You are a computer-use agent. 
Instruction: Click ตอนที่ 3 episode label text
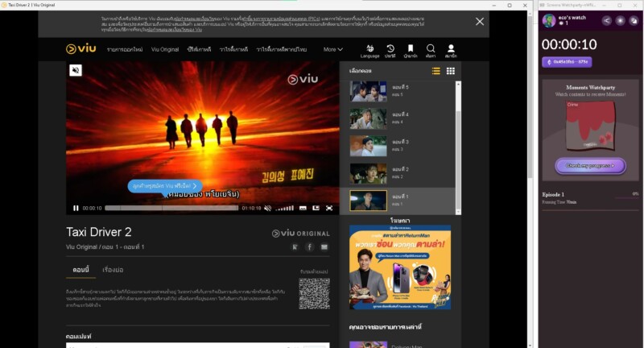pyautogui.click(x=400, y=142)
